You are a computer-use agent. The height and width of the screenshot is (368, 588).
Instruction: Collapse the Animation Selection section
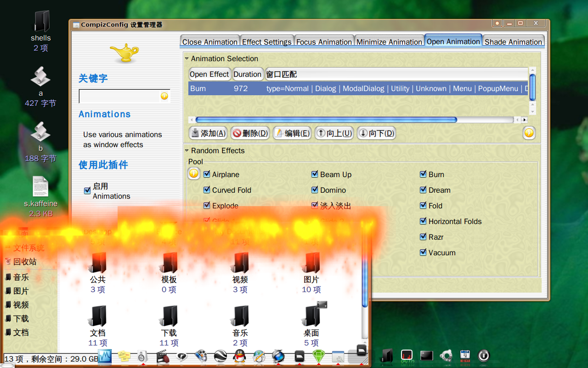(187, 58)
